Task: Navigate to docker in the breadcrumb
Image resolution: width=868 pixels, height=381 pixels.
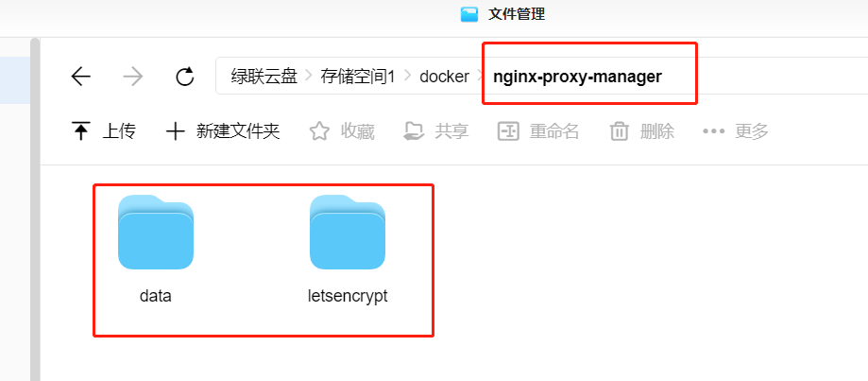Action: pos(445,77)
